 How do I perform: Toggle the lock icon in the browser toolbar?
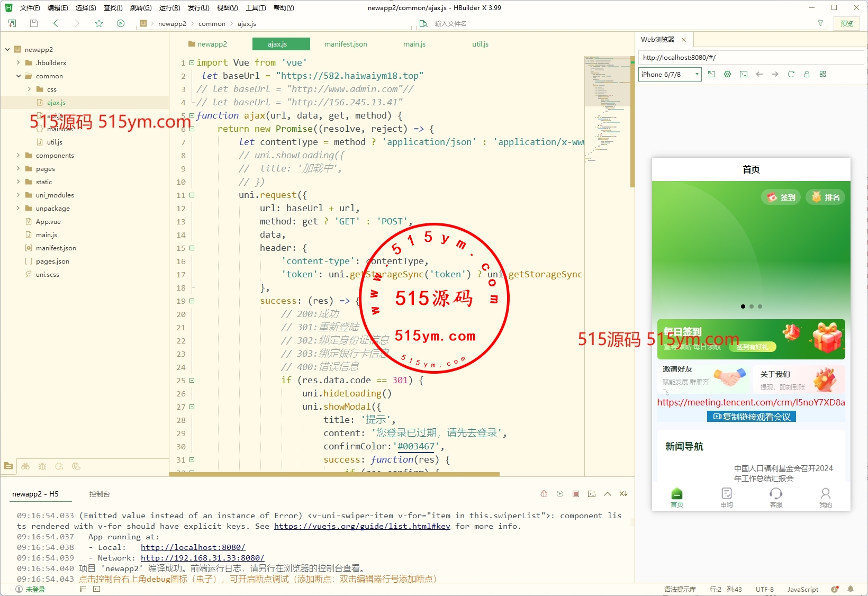[x=807, y=74]
